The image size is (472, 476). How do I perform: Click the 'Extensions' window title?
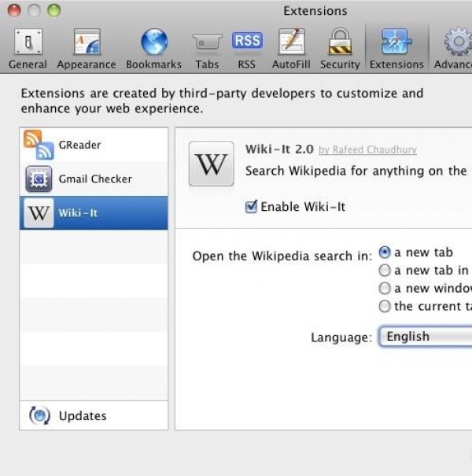pos(315,11)
